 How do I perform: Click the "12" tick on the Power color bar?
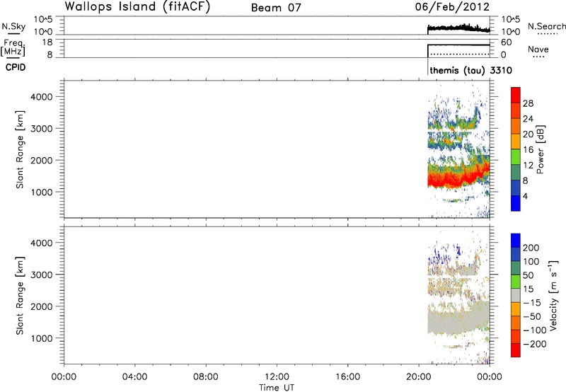528,166
